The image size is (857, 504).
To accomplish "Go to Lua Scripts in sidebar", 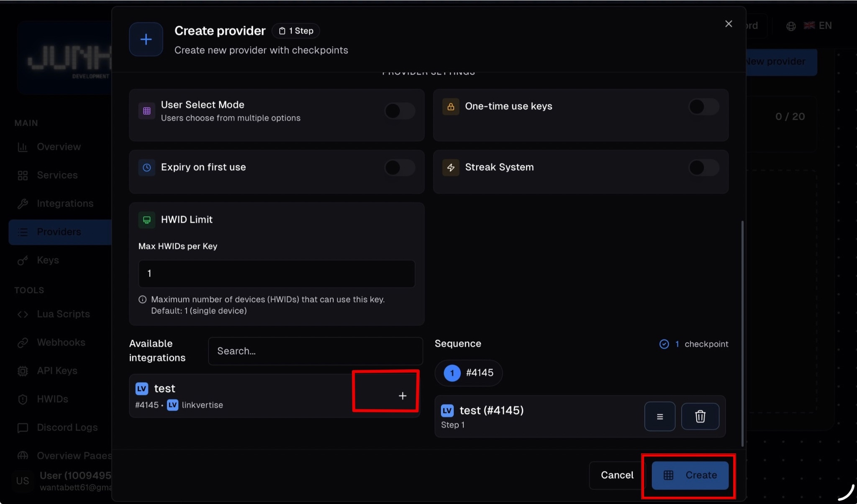I will [x=63, y=314].
